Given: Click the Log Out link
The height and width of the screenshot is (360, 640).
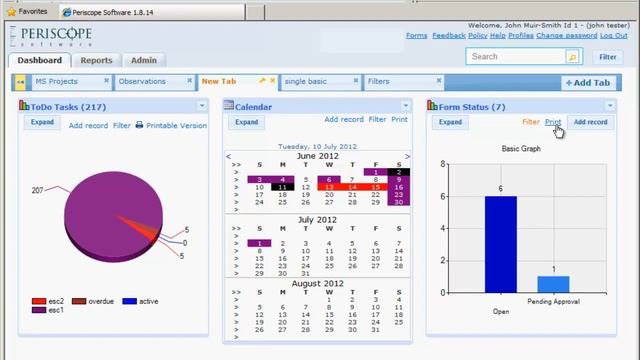Looking at the screenshot, I should pos(613,36).
